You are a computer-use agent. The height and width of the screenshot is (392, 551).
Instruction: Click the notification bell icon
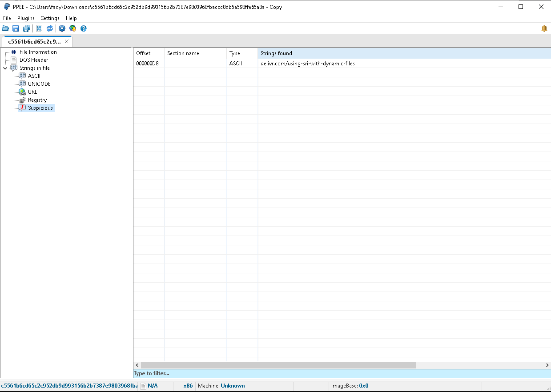click(544, 28)
